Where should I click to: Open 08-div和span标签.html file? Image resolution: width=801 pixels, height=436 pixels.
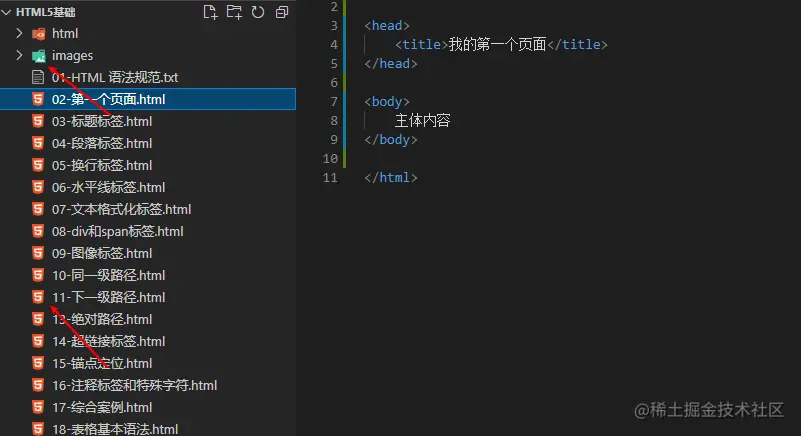point(117,231)
